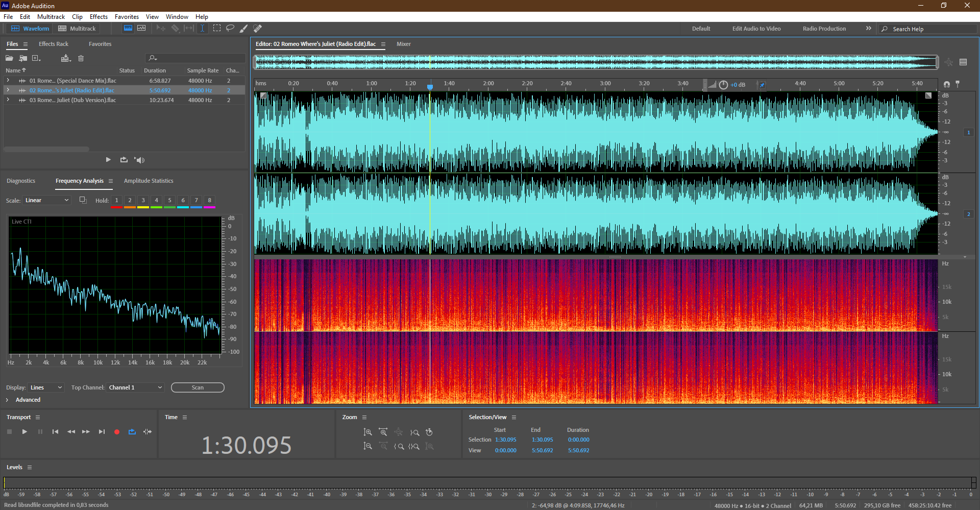The width and height of the screenshot is (980, 510).
Task: Click the Scan button
Action: [x=198, y=387]
